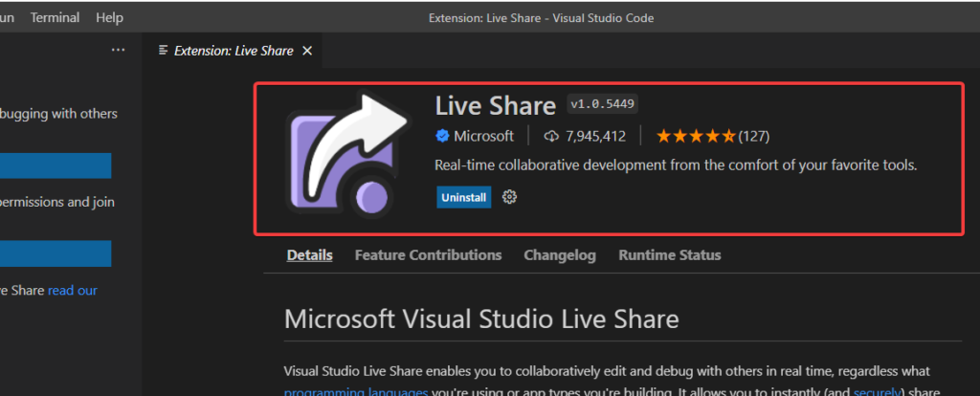The width and height of the screenshot is (980, 396).
Task: Switch to the Details tab
Action: tap(309, 254)
